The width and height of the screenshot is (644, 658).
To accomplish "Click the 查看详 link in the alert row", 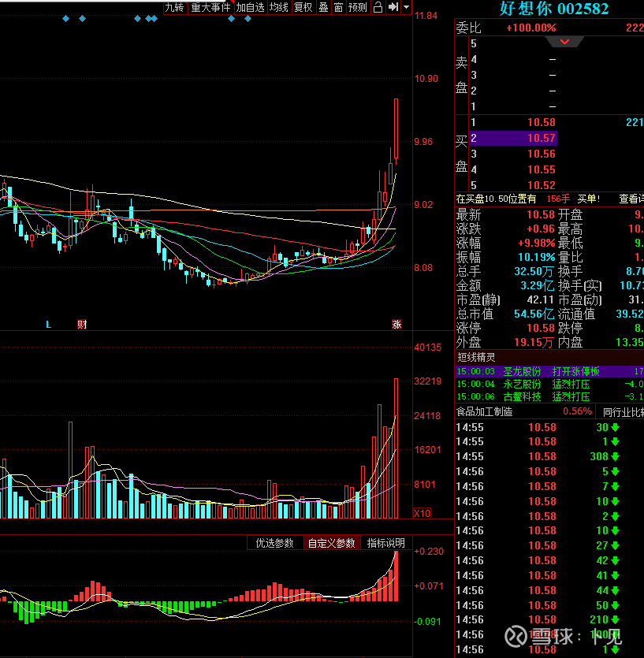I will click(631, 199).
